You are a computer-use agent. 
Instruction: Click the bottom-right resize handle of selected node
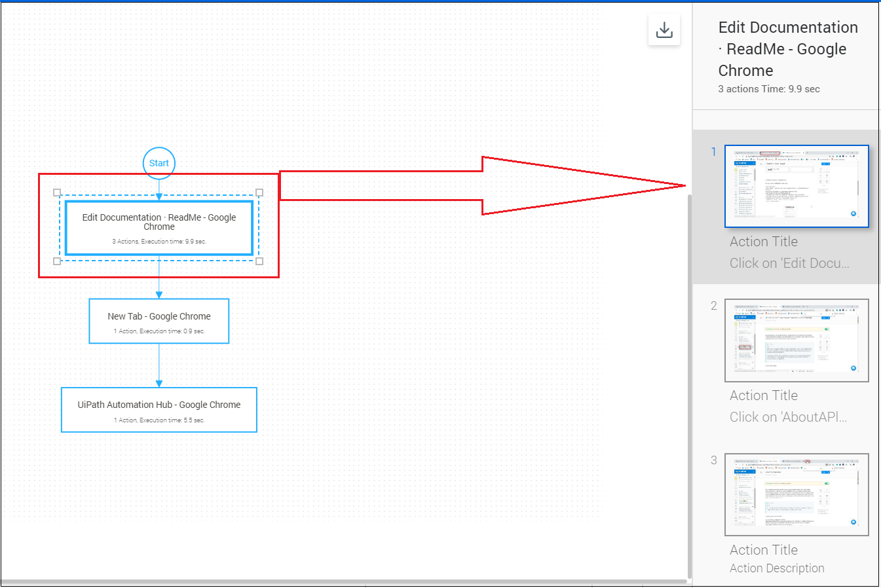[259, 261]
